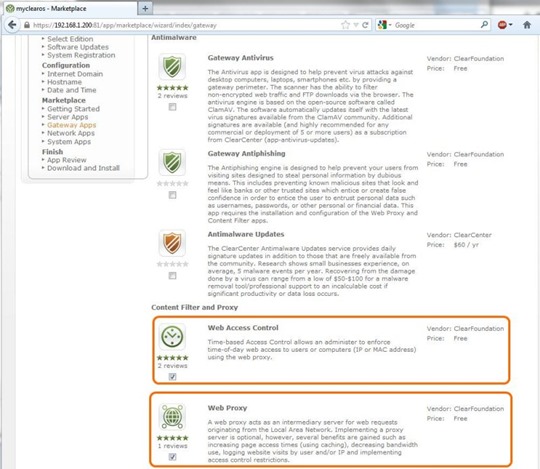540x469 pixels.
Task: Click the '2 reviews' text under Gateway Antivirus
Action: (x=173, y=96)
